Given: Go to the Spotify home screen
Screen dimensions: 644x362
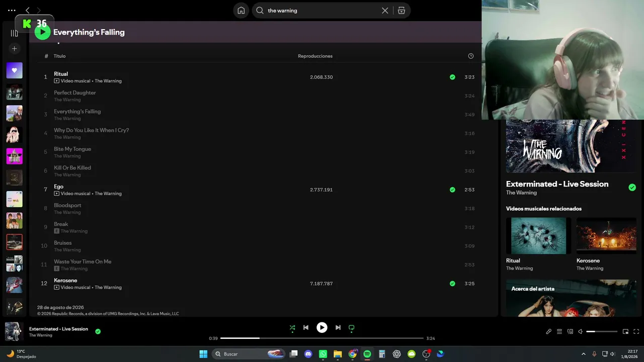Looking at the screenshot, I should click(241, 11).
